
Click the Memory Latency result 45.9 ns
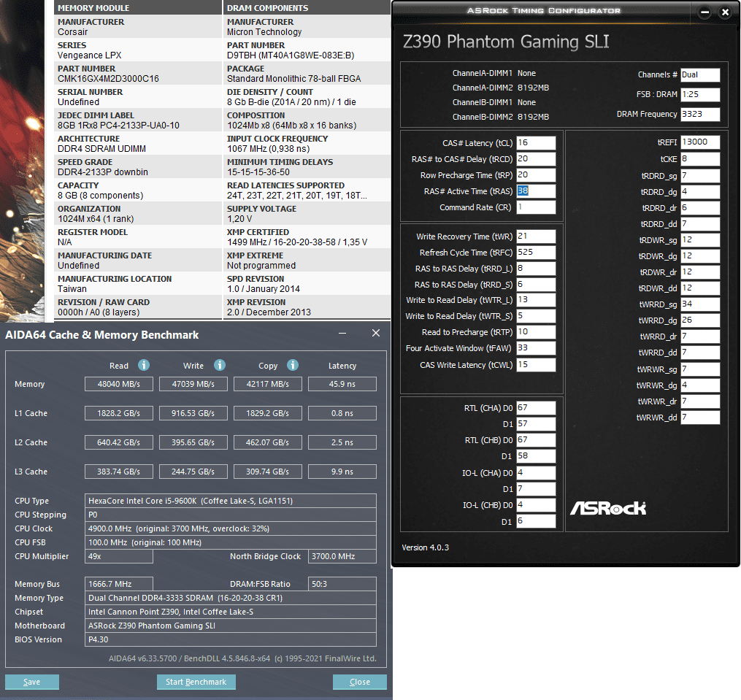[342, 384]
